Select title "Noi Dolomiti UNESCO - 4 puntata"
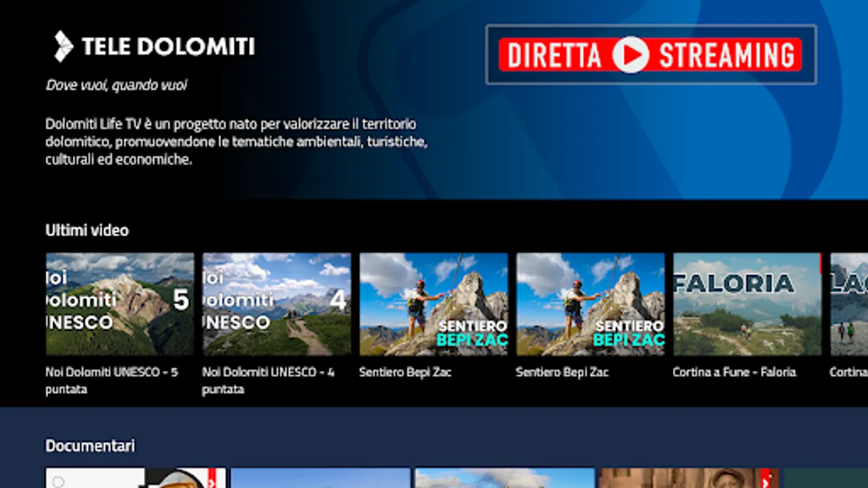Screen dimensions: 868x488 coord(269,381)
